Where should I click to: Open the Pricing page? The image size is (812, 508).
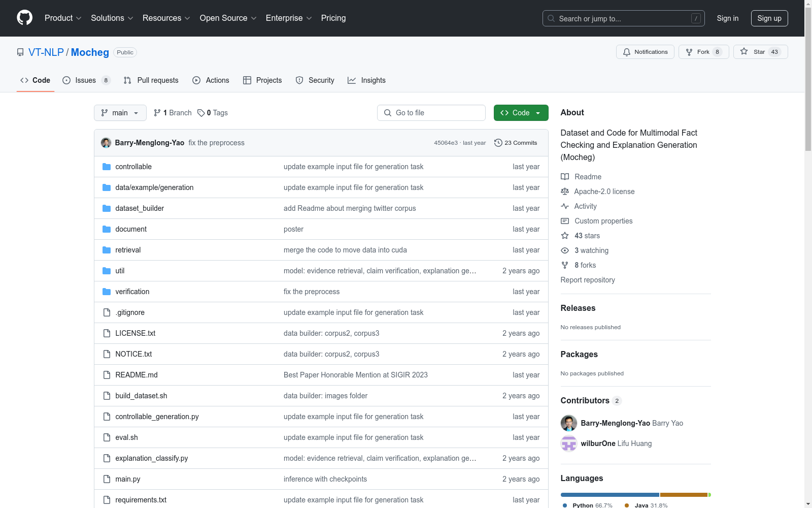[333, 18]
